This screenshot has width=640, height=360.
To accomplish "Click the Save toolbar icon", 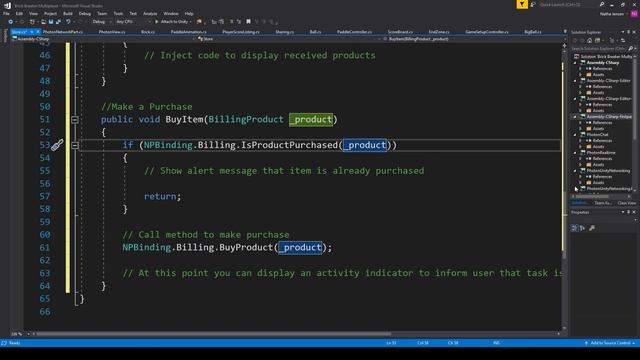I will (51, 22).
